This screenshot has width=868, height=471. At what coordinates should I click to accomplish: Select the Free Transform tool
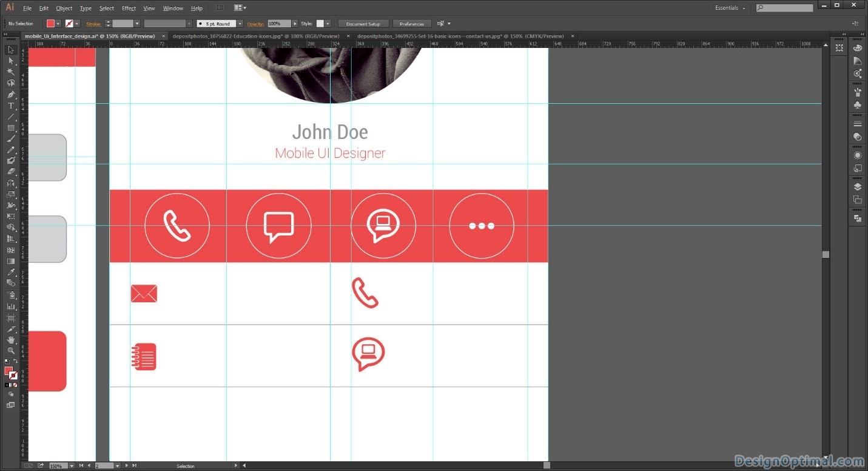point(10,216)
